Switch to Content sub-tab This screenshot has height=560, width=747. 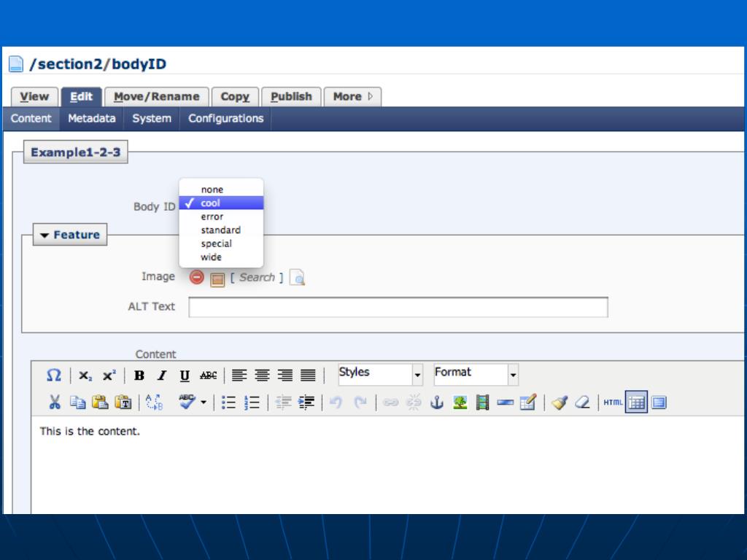point(31,119)
